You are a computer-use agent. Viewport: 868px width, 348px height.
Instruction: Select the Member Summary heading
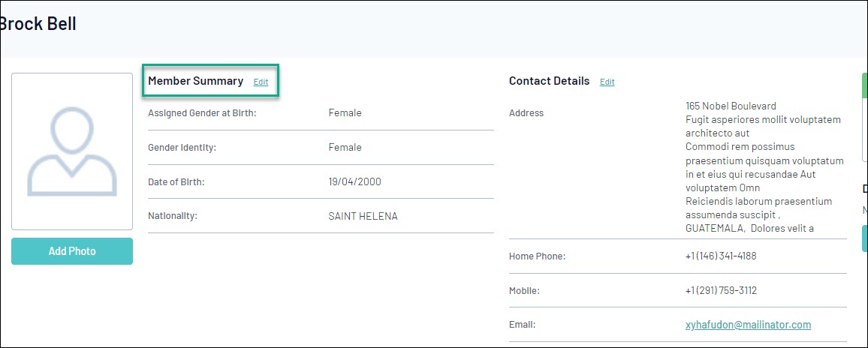(195, 81)
